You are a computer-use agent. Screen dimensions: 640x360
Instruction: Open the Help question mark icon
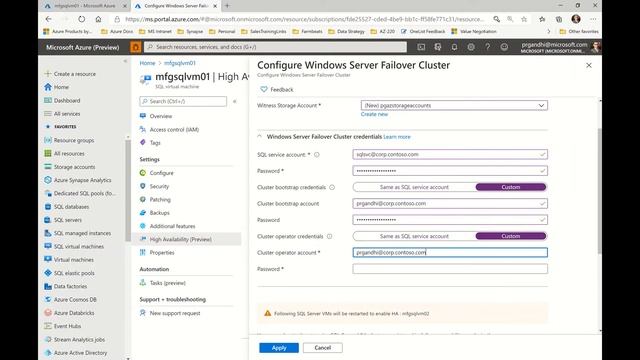pyautogui.click(x=487, y=47)
